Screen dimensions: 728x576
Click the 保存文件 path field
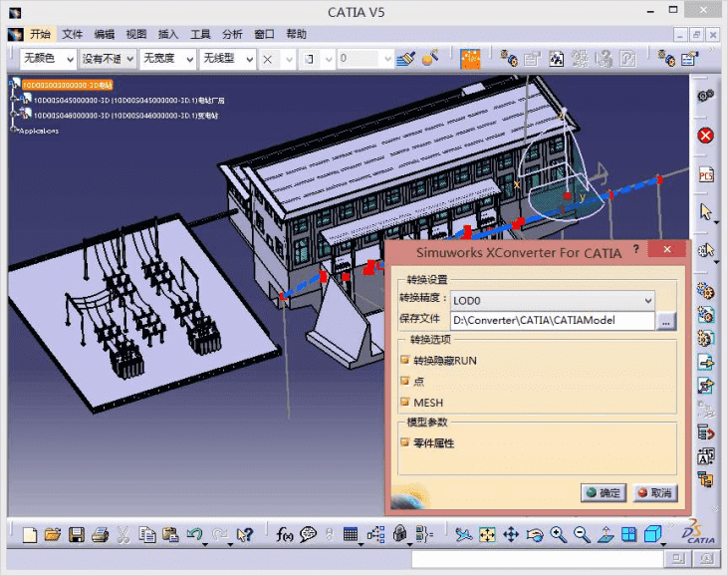(x=553, y=321)
